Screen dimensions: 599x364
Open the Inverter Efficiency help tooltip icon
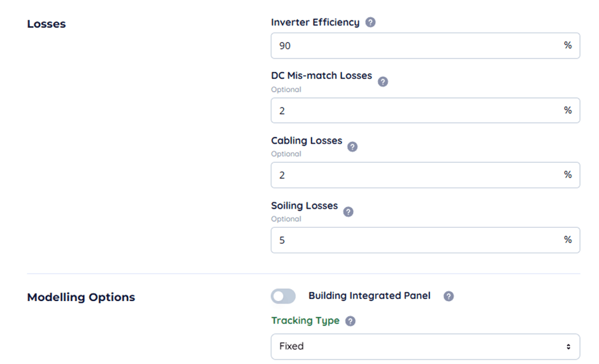pyautogui.click(x=370, y=22)
